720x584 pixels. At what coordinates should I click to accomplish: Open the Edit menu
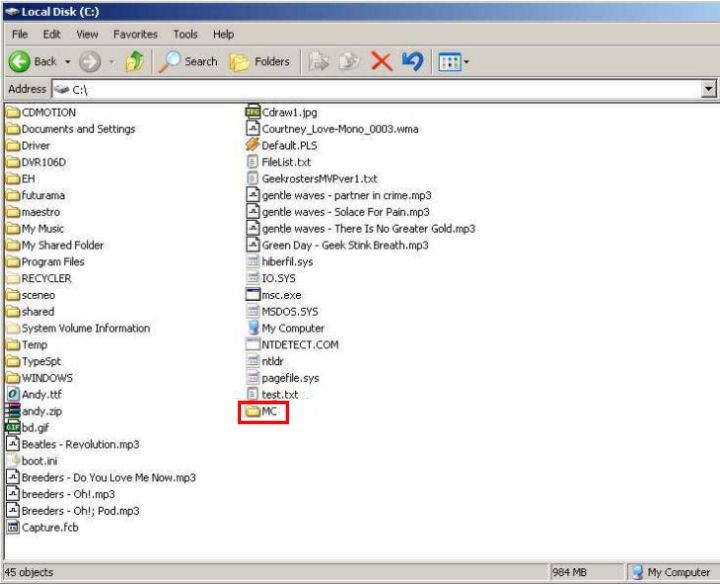pos(51,34)
